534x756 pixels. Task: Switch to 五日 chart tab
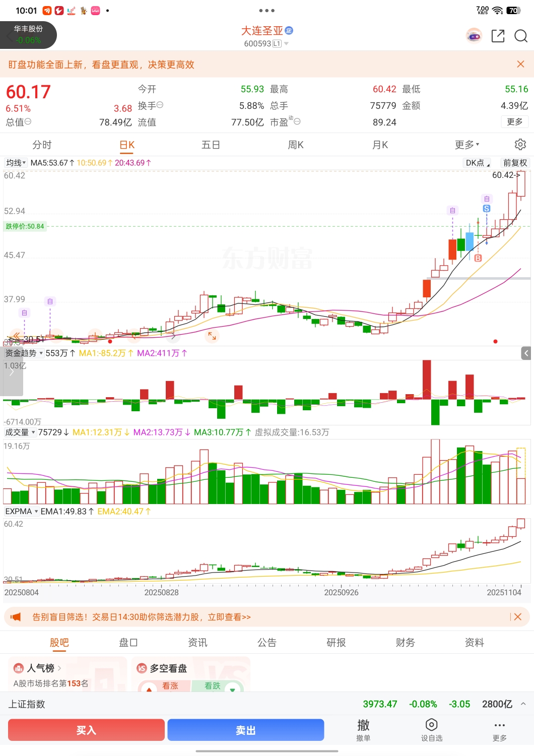point(211,145)
